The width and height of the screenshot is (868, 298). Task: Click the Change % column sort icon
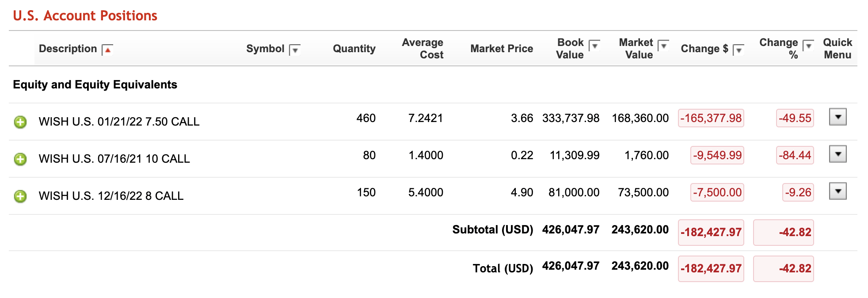[x=808, y=45]
